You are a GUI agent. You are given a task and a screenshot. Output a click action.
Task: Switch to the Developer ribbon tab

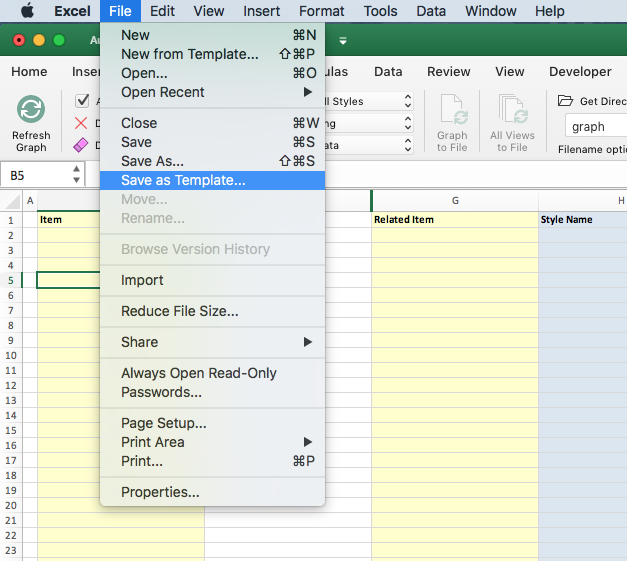tap(580, 72)
